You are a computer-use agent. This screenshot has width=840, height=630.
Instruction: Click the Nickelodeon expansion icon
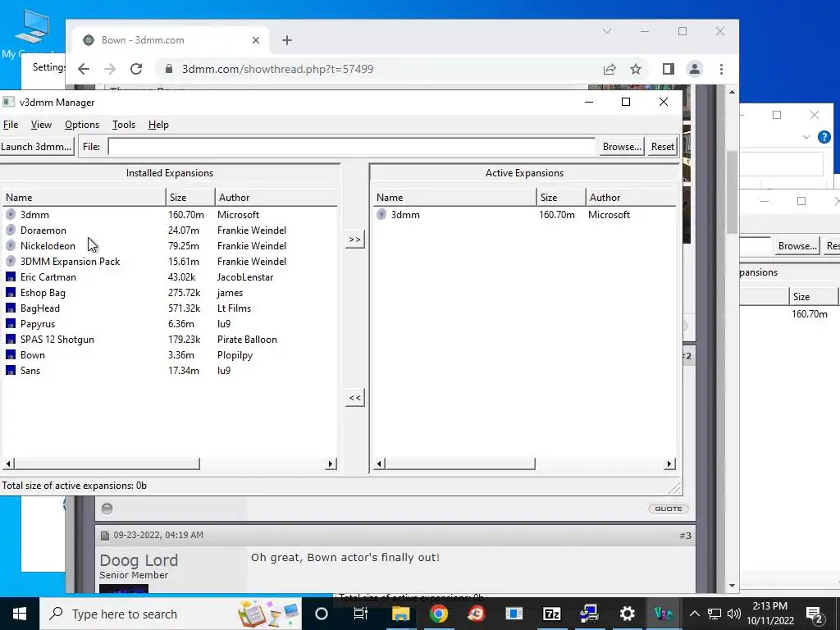click(11, 245)
